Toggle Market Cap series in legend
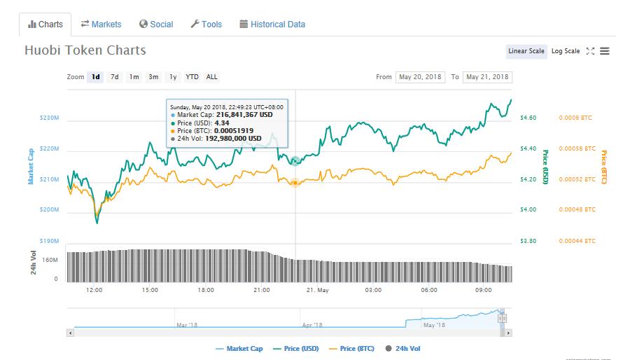This screenshot has height=360, width=644. 239,348
